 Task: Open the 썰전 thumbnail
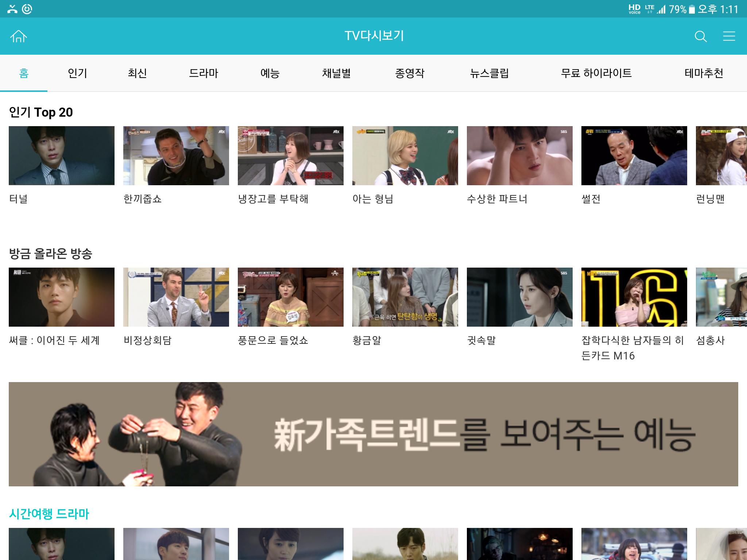(x=634, y=156)
